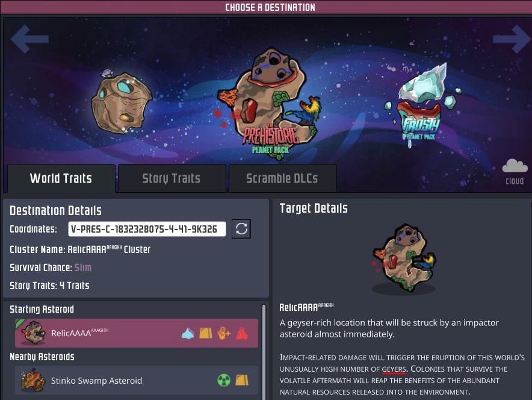Click the Coordinates seed input field
Screen dimensions: 532x400
[x=147, y=229]
